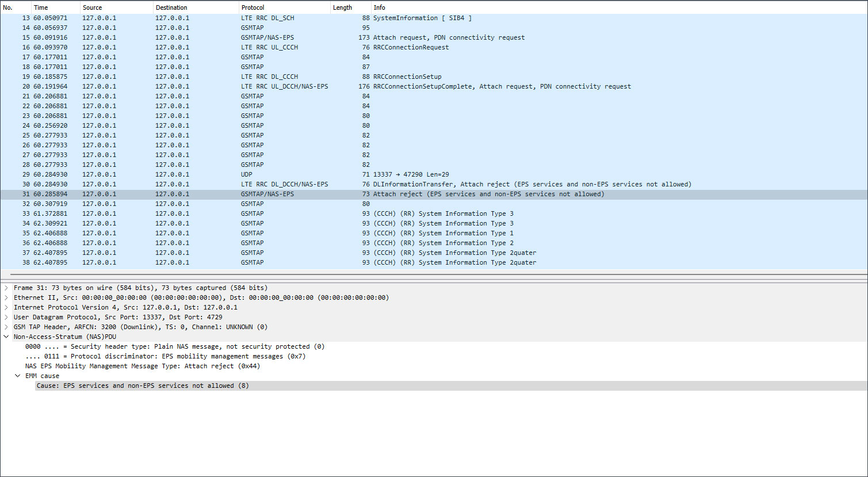Expand Internet Protocol Version 4 details

pos(6,307)
